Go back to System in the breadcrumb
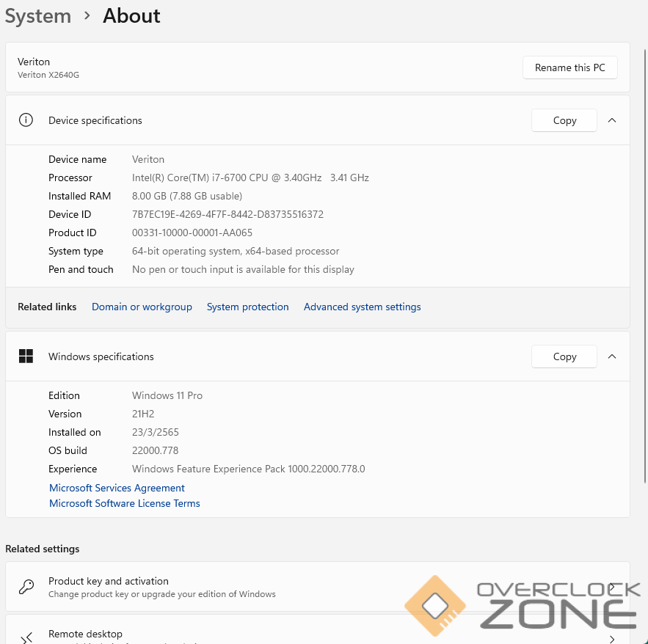648x644 pixels. [38, 16]
